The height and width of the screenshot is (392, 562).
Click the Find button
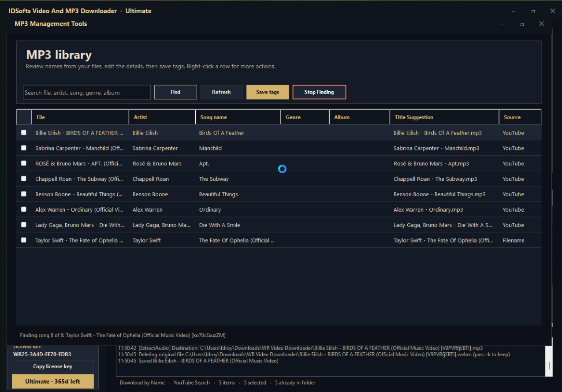(175, 92)
